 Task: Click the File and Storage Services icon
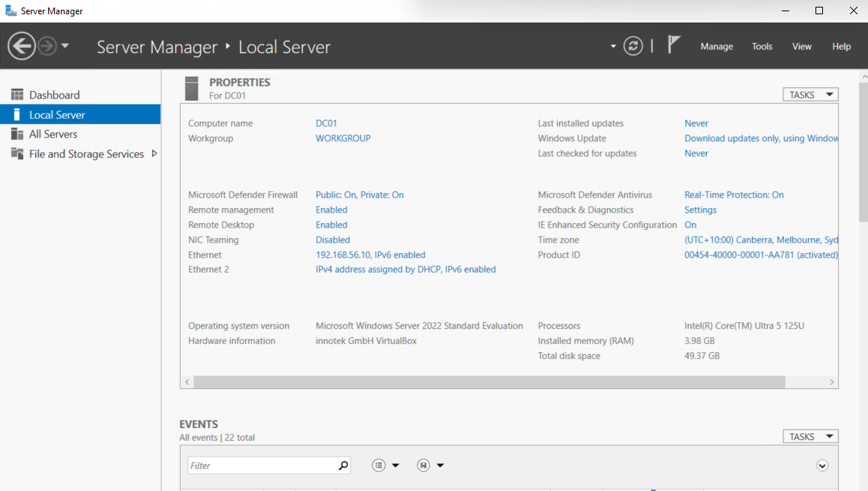pos(17,153)
